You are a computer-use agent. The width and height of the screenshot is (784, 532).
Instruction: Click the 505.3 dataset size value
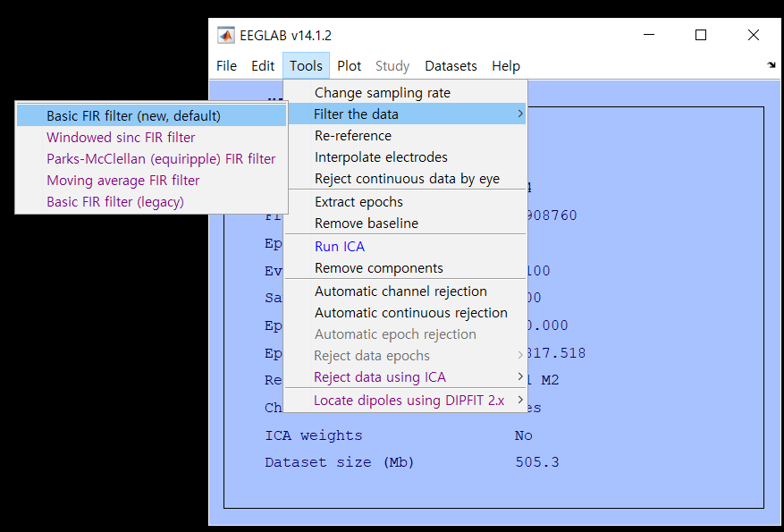(537, 462)
